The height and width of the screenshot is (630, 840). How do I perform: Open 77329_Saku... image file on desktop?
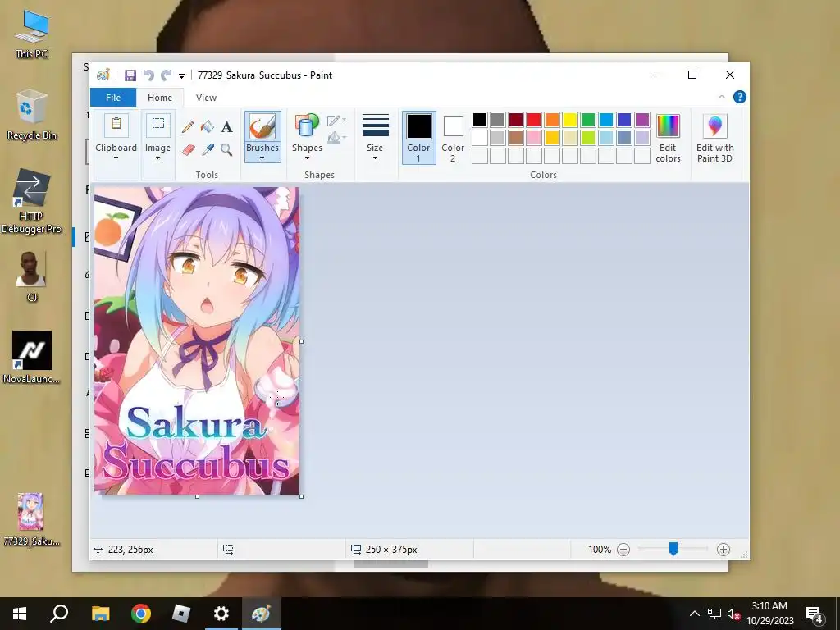[32, 519]
